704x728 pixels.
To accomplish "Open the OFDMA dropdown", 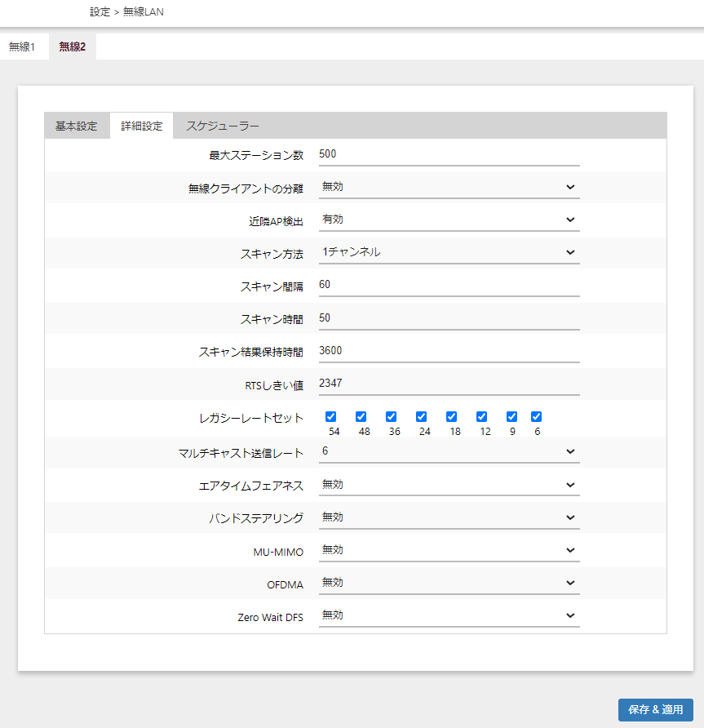I will click(x=449, y=583).
